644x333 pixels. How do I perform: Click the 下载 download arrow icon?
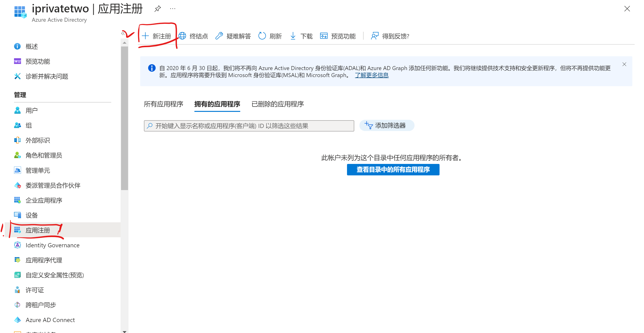click(293, 36)
